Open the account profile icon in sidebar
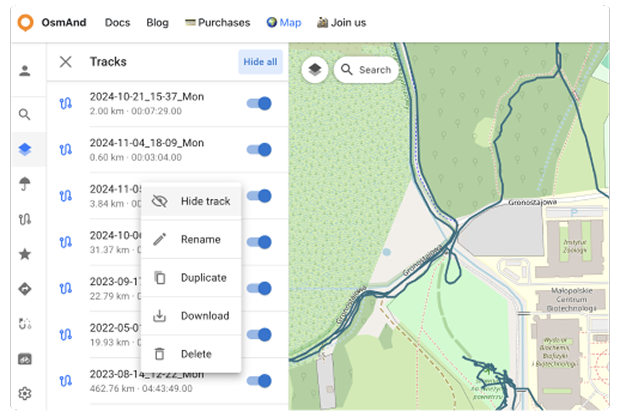 point(24,71)
